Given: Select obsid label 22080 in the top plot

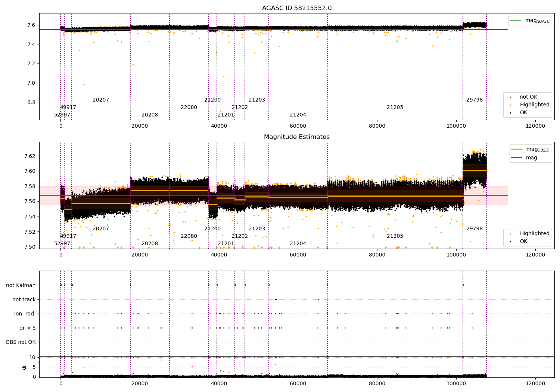Looking at the screenshot, I should pos(189,108).
